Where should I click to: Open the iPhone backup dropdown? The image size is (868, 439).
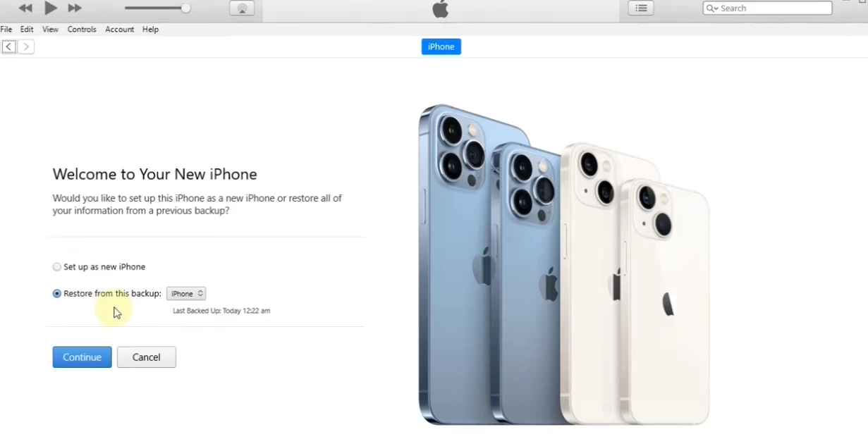click(186, 294)
